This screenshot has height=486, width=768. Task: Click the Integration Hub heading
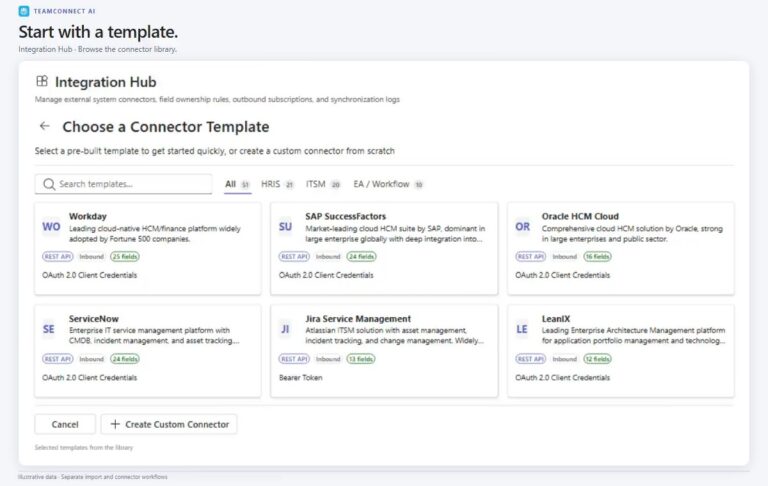tap(105, 82)
